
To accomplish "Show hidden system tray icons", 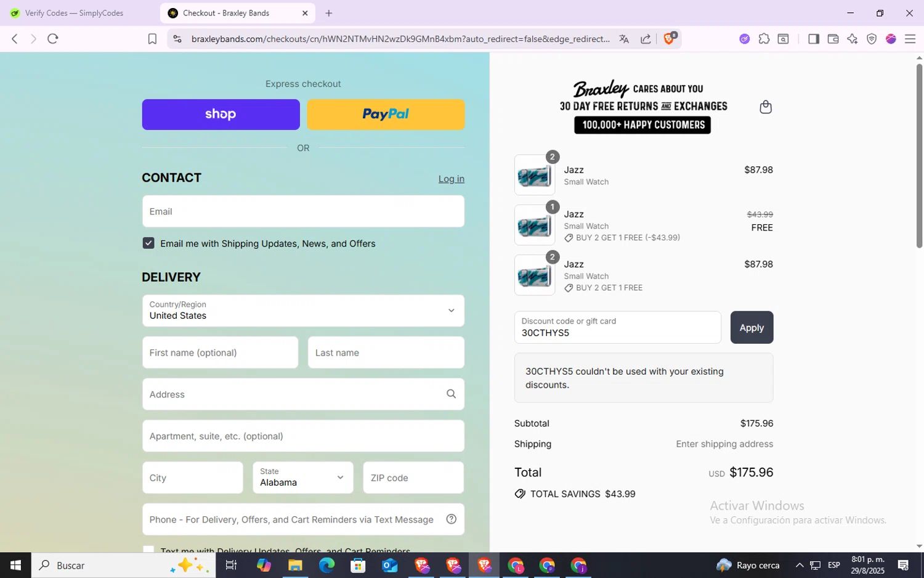I will (799, 565).
